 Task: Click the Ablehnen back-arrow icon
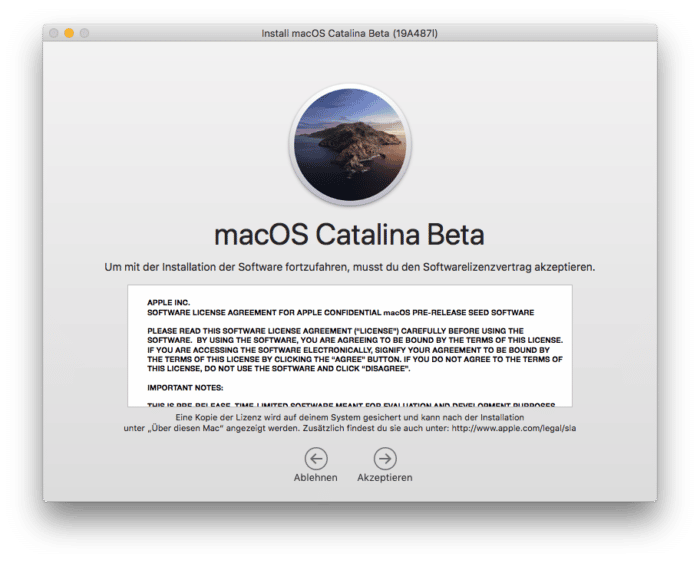[316, 459]
